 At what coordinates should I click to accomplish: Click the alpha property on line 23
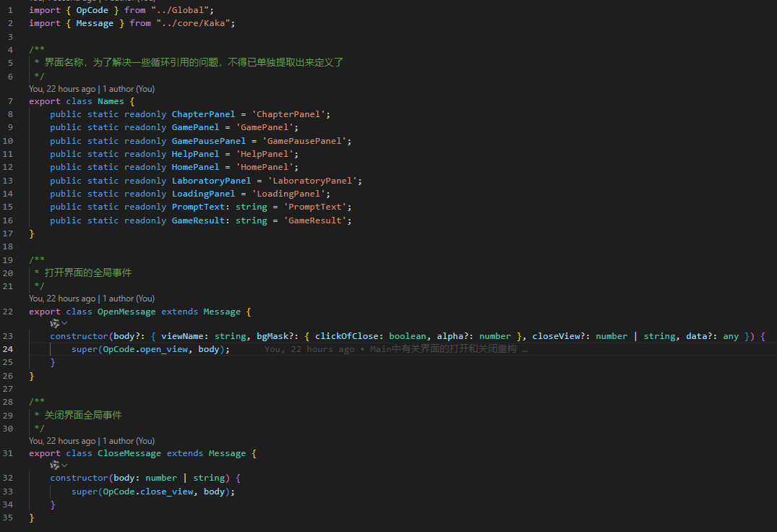[x=450, y=336]
